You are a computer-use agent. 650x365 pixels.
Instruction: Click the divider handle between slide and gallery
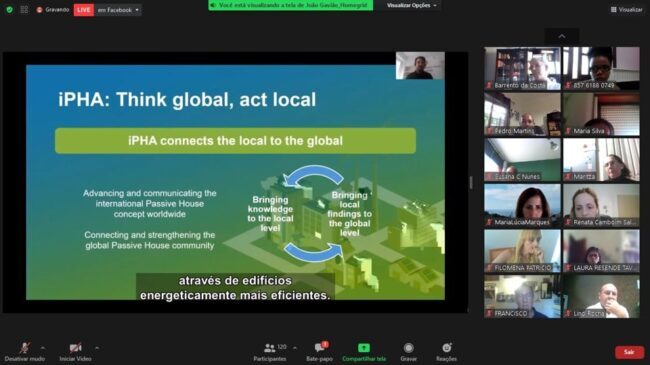pyautogui.click(x=471, y=182)
